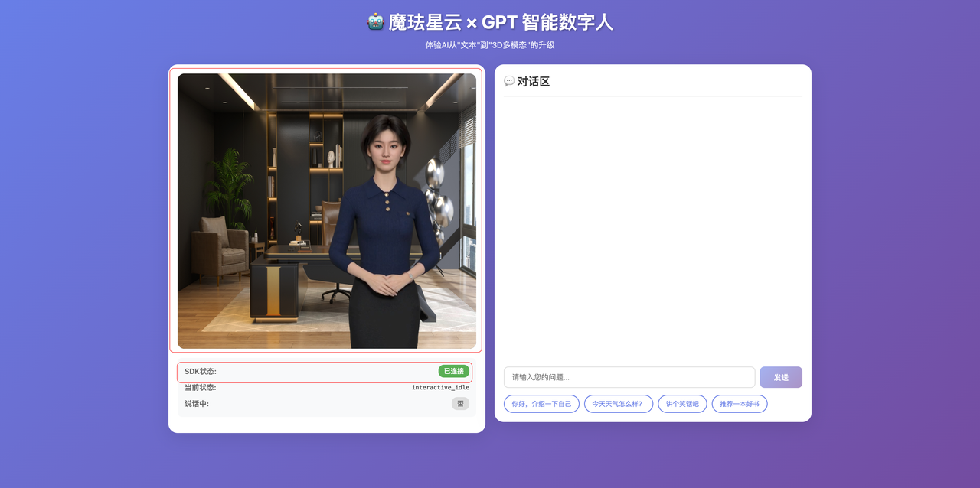
Task: Click the digital human avatar video
Action: (x=326, y=210)
